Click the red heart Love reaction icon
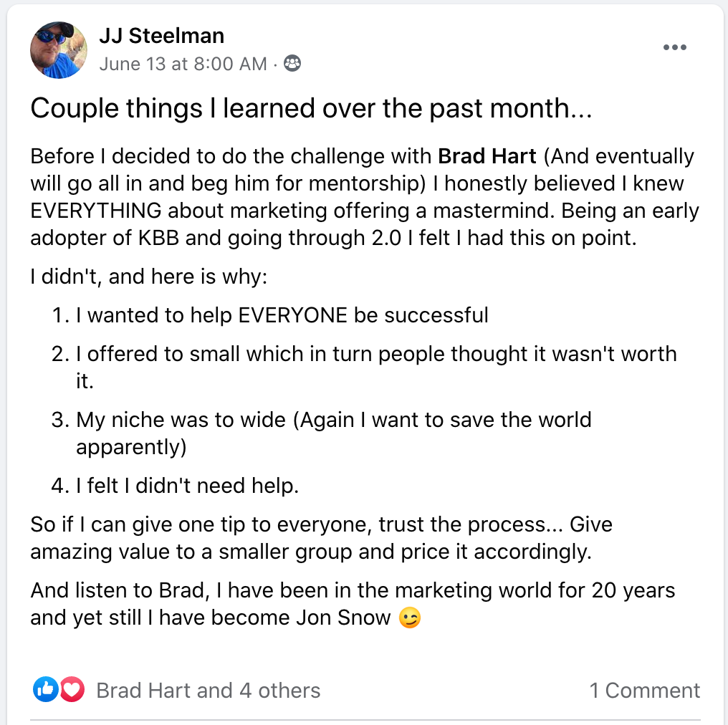Screen dimensions: 728x725 pos(72,689)
